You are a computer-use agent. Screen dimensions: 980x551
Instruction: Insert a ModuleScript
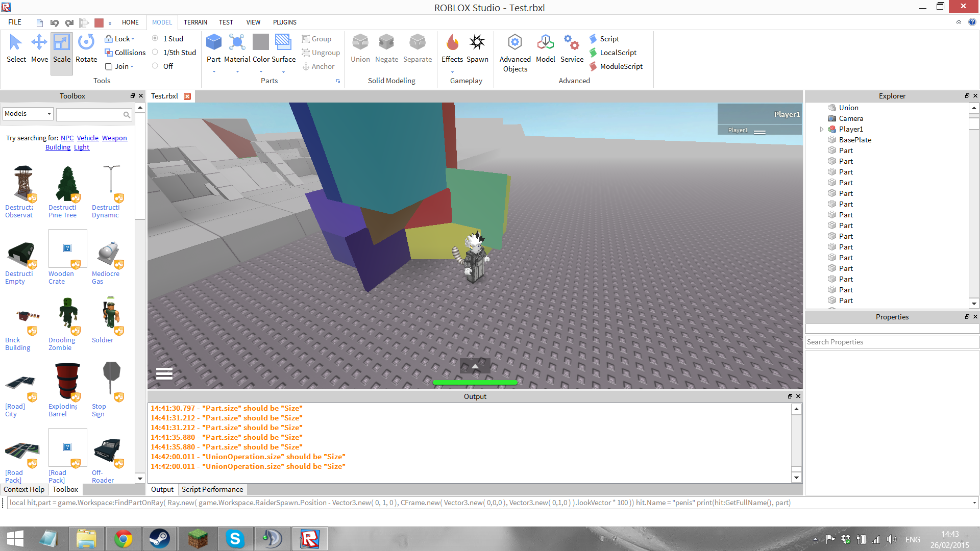tap(616, 66)
